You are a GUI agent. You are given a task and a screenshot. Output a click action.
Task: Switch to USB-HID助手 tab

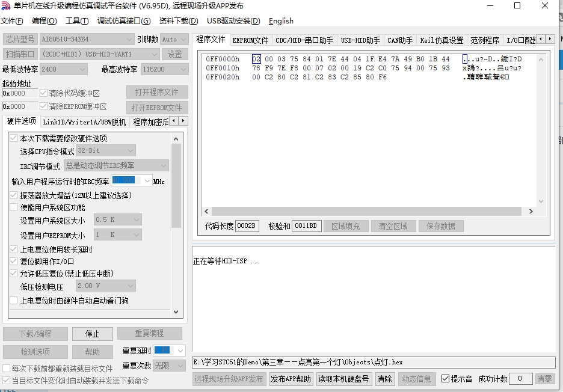[x=360, y=40]
